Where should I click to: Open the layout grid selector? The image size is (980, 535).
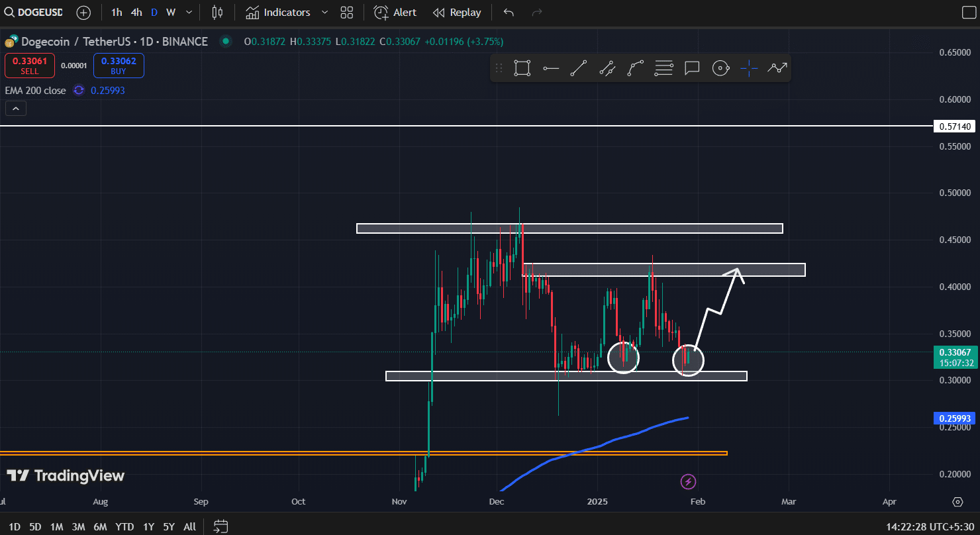(346, 13)
